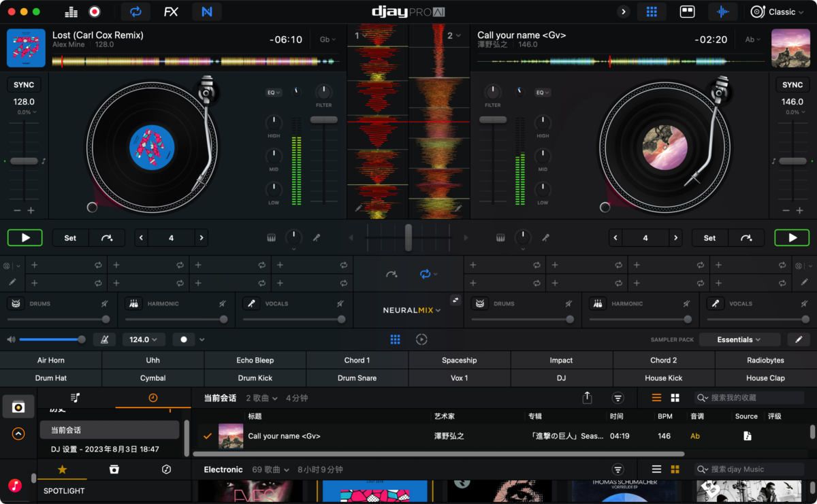
Task: Click the crossfader slider
Action: (408, 237)
